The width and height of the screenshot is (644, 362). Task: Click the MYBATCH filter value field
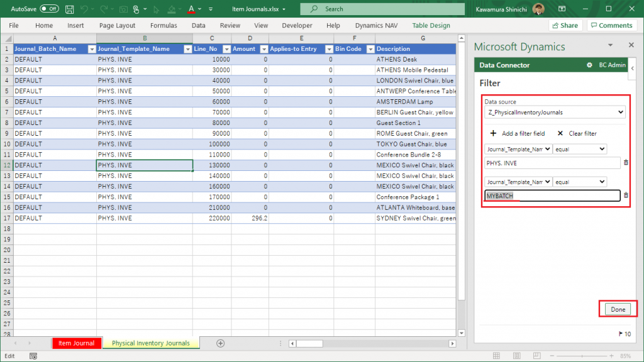[552, 196]
